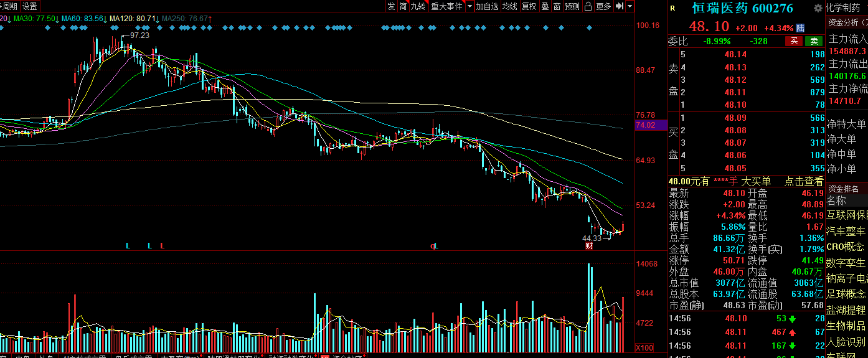This screenshot has height=358, width=868.
Task: Select ask level 1 price 48.10
Action: coord(735,105)
